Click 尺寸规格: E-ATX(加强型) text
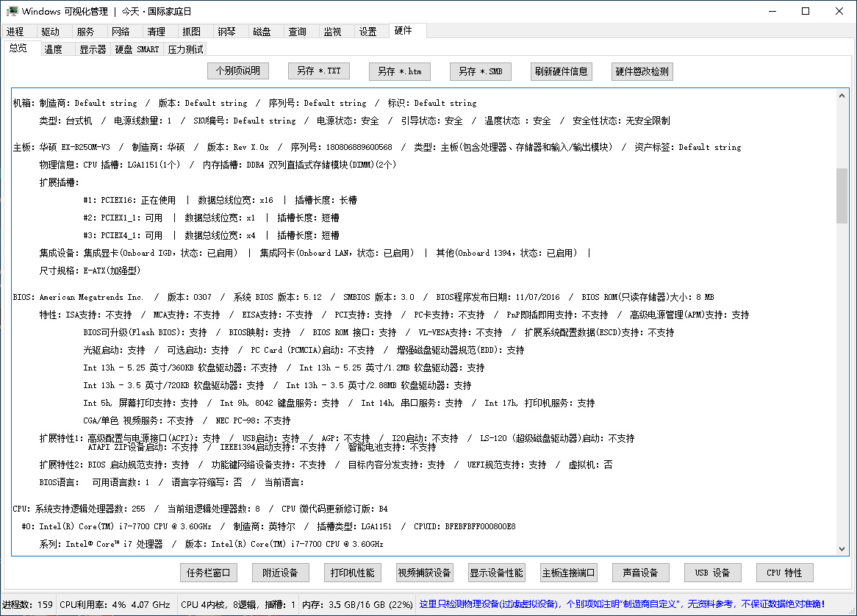 (x=90, y=271)
